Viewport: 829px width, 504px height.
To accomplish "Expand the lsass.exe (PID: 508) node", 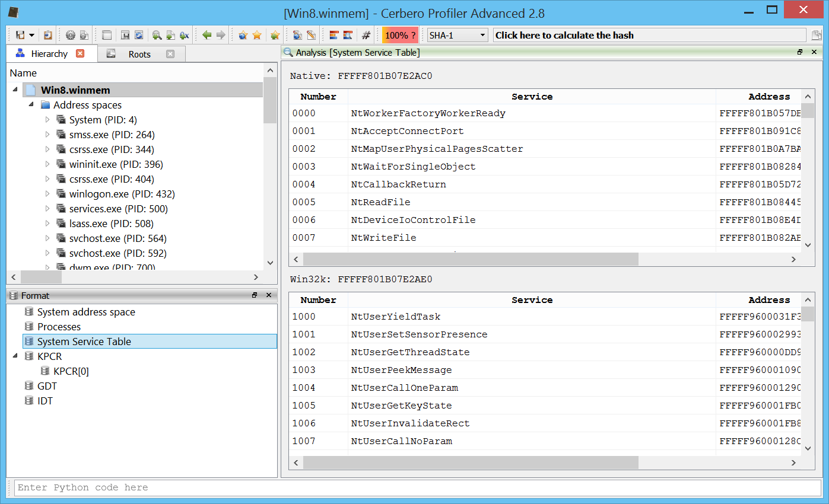I will point(48,224).
